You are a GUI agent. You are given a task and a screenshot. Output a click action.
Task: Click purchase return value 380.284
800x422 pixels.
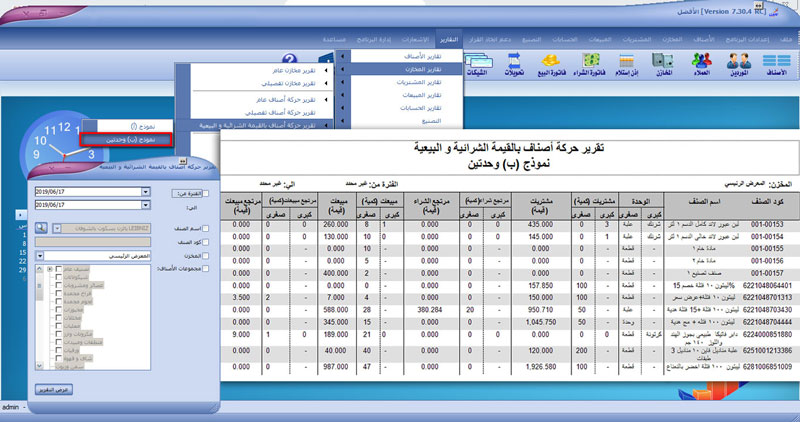[430, 310]
